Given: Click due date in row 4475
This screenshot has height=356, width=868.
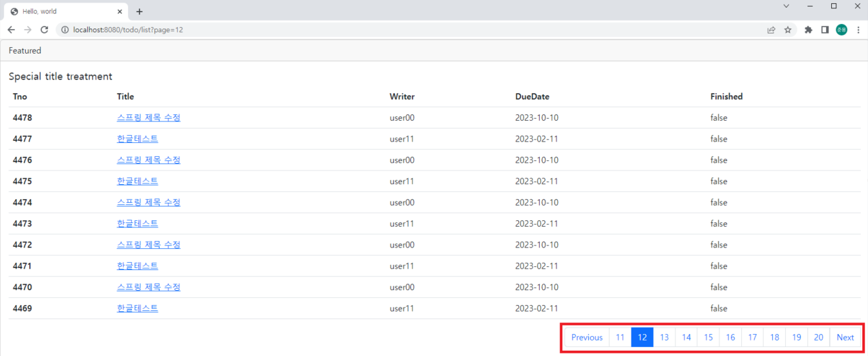Looking at the screenshot, I should pyautogui.click(x=536, y=182).
